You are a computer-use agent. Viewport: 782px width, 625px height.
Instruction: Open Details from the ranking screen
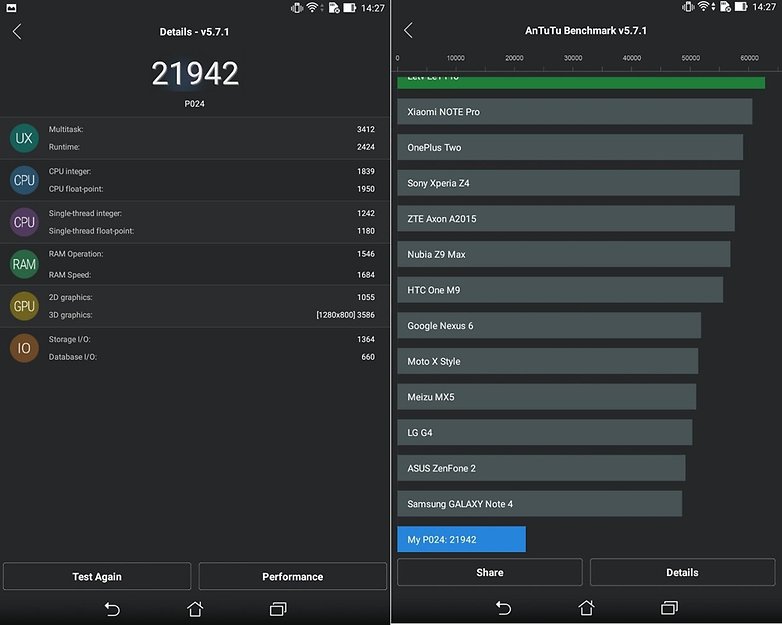pos(682,572)
